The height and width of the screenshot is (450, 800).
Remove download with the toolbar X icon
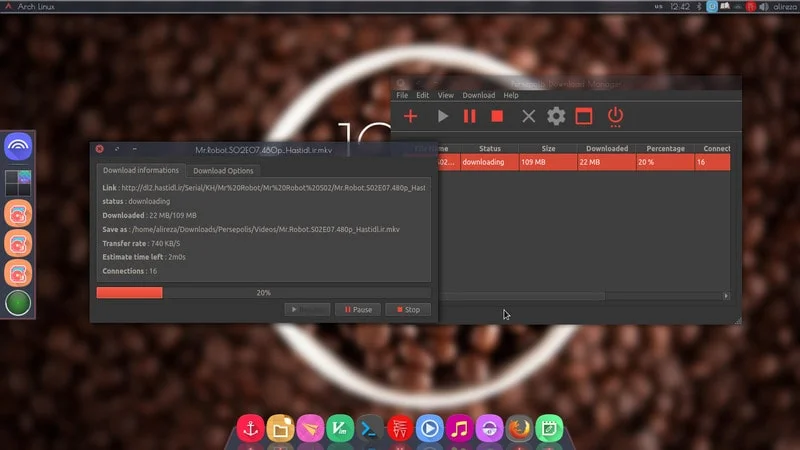[529, 116]
